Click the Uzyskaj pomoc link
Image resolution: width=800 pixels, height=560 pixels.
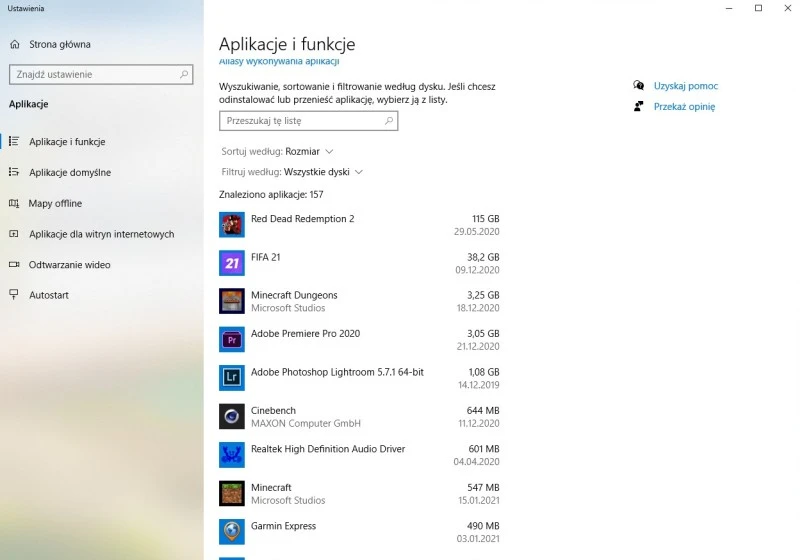point(685,86)
